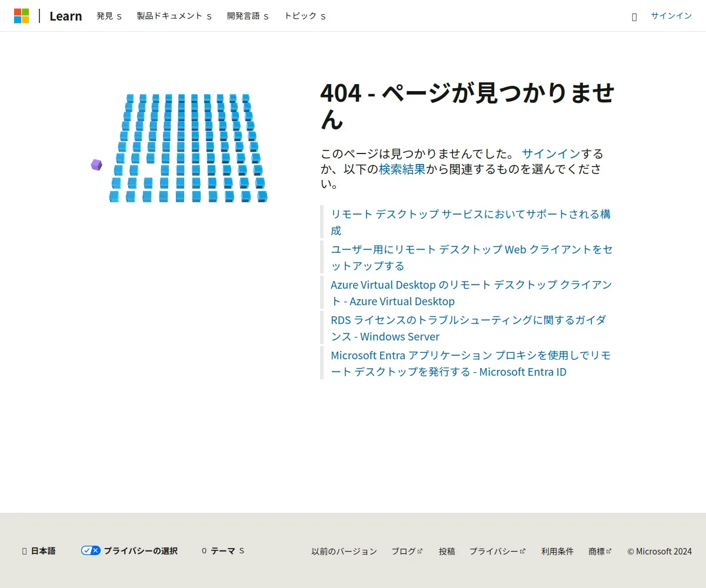Open リモート デスクトップ サービス supported configurations link
Screen dimensions: 706x588
coord(471,222)
